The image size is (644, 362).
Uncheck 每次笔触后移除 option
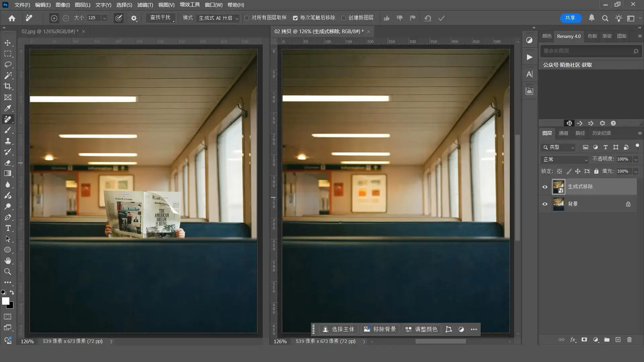point(295,18)
